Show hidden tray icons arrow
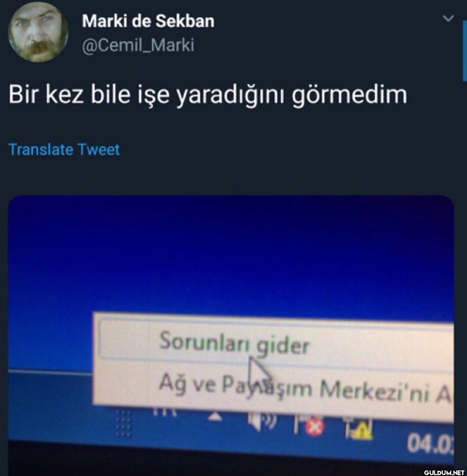467x476 pixels. [x=215, y=417]
